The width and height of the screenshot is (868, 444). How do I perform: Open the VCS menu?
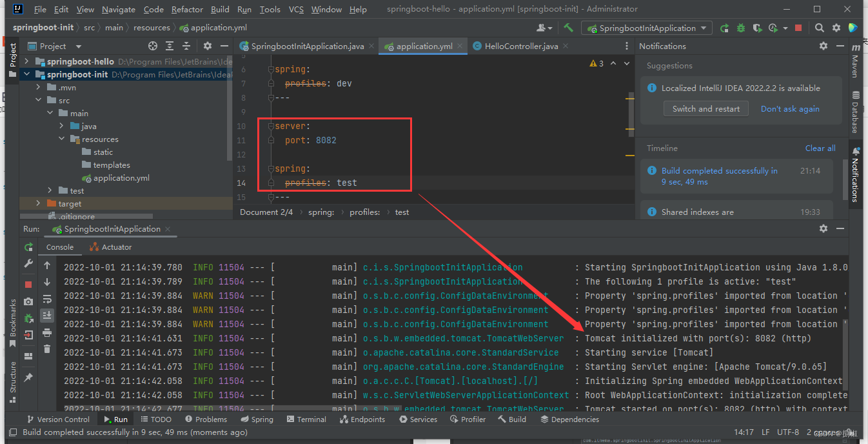point(296,9)
